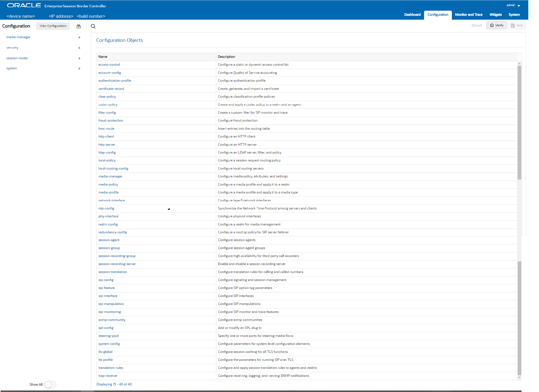Click the Oracle logo in the header
This screenshot has height=392, width=539.
point(24,5)
